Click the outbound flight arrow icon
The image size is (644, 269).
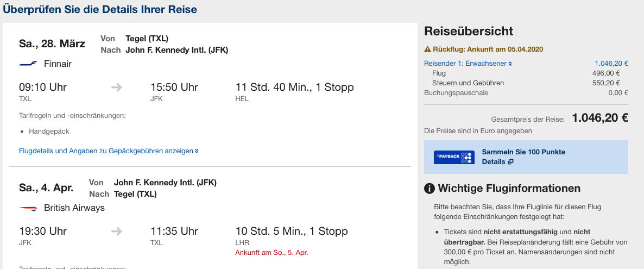coord(116,87)
